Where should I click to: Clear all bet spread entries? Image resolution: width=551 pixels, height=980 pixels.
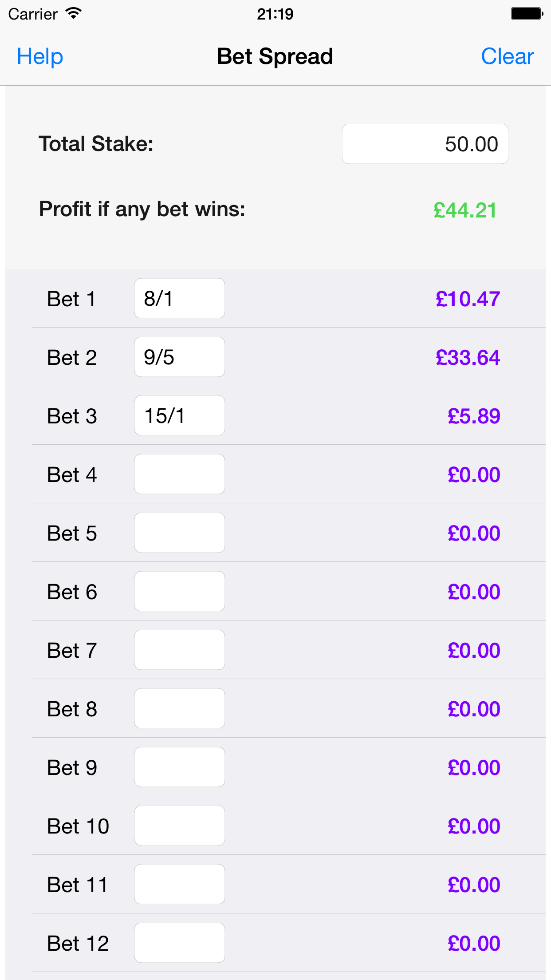point(507,56)
